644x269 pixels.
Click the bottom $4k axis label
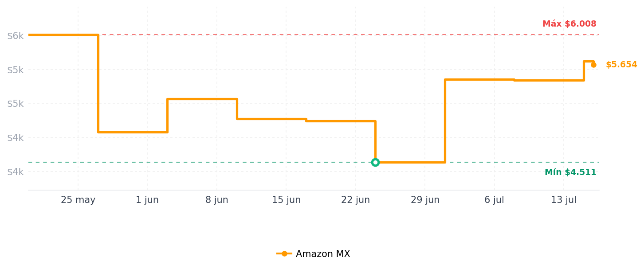tap(15, 172)
